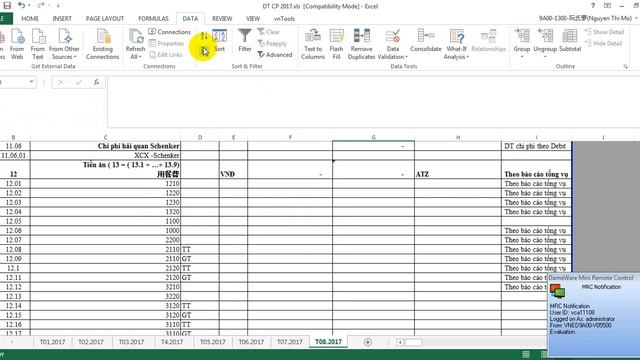This screenshot has height=360, width=640.
Task: Click horizontal scrollbar left arrow
Action: [x=400, y=342]
